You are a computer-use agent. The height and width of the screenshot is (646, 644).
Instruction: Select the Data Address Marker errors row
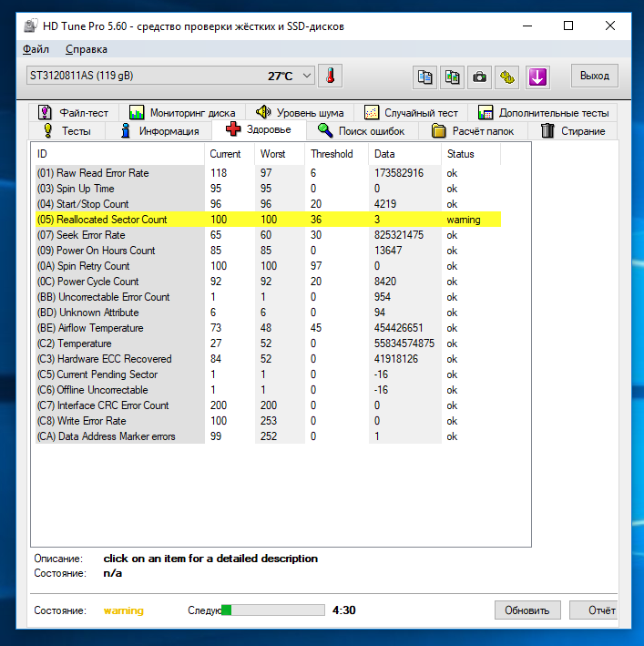268,436
